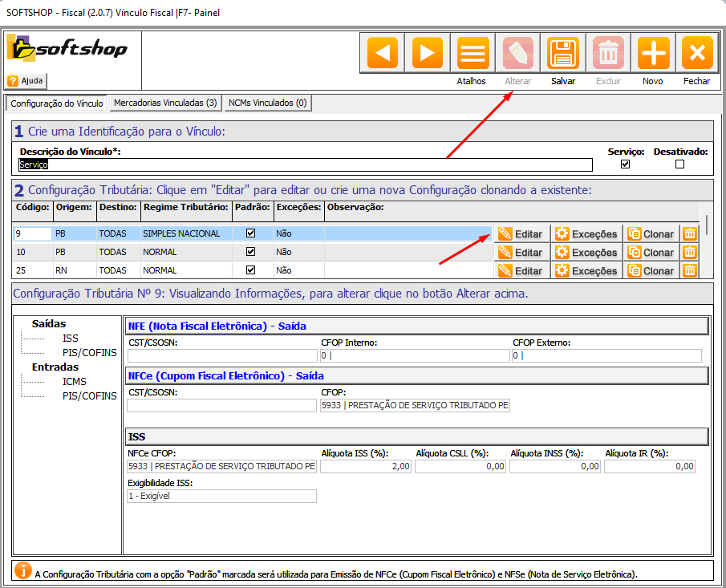Go to previous record with left arrow
The width and height of the screenshot is (726, 588).
pyautogui.click(x=383, y=54)
